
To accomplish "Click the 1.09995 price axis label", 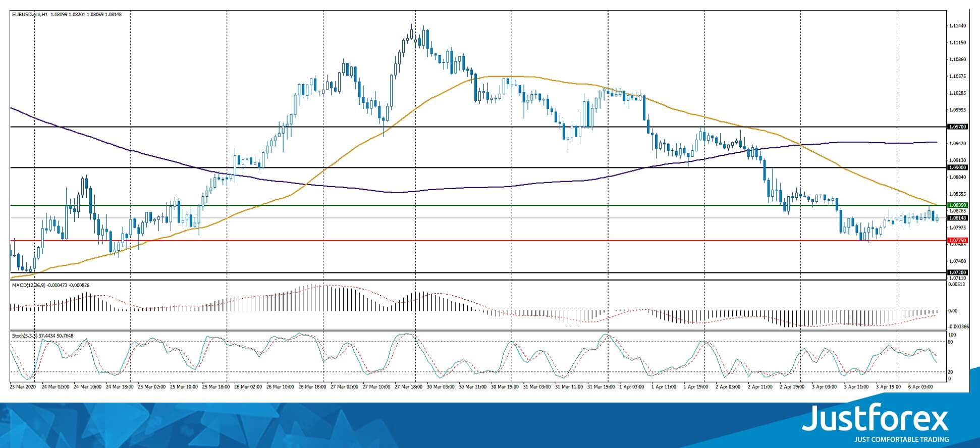I will point(957,110).
